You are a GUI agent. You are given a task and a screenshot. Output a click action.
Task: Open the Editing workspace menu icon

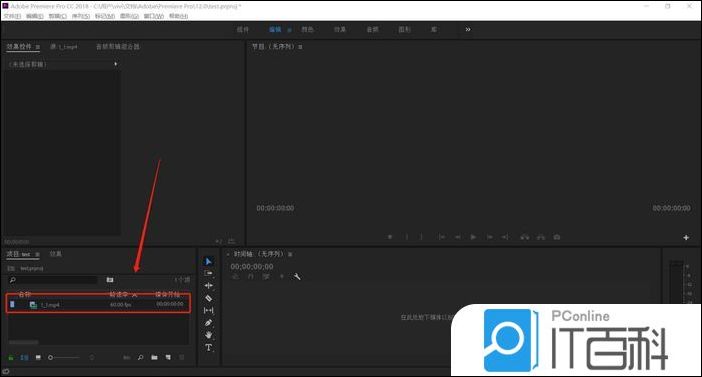click(x=289, y=30)
